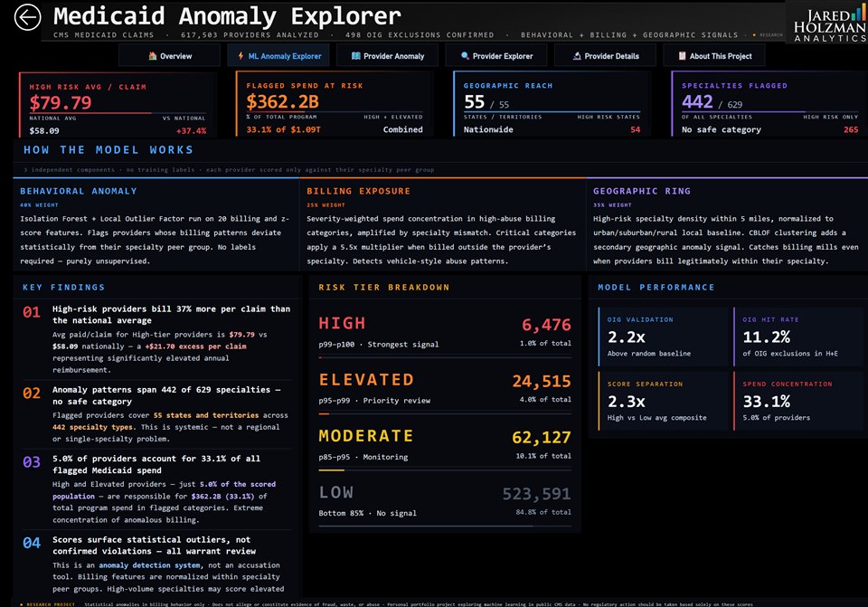Click key finding number 02
This screenshot has width=868, height=607.
click(x=32, y=394)
